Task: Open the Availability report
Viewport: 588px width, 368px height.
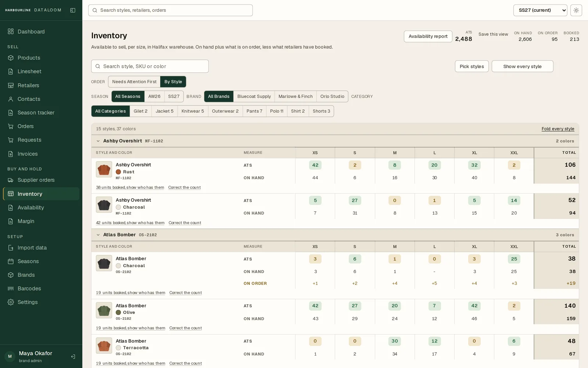Action: point(428,36)
